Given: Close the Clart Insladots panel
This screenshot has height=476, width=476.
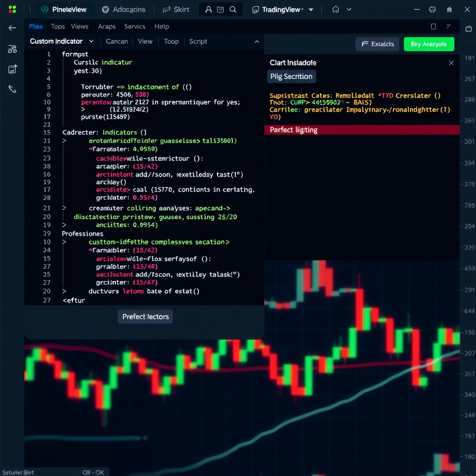Looking at the screenshot, I should click(x=451, y=63).
